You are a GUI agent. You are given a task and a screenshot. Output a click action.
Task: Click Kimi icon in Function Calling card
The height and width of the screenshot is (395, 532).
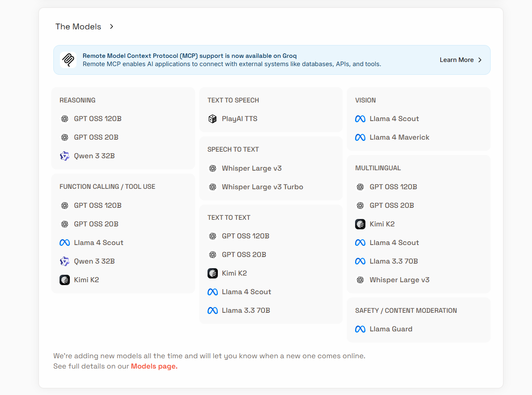pyautogui.click(x=65, y=280)
